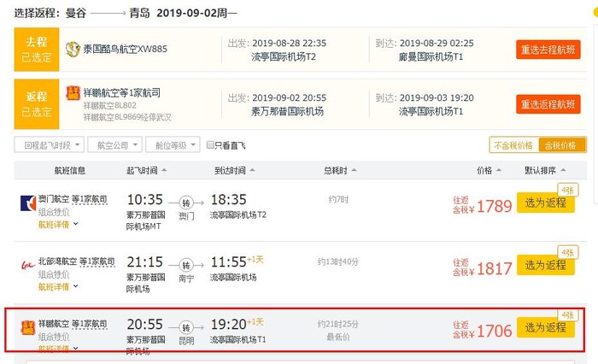Click Lucky Air logo in highlighted flight row

[27, 326]
